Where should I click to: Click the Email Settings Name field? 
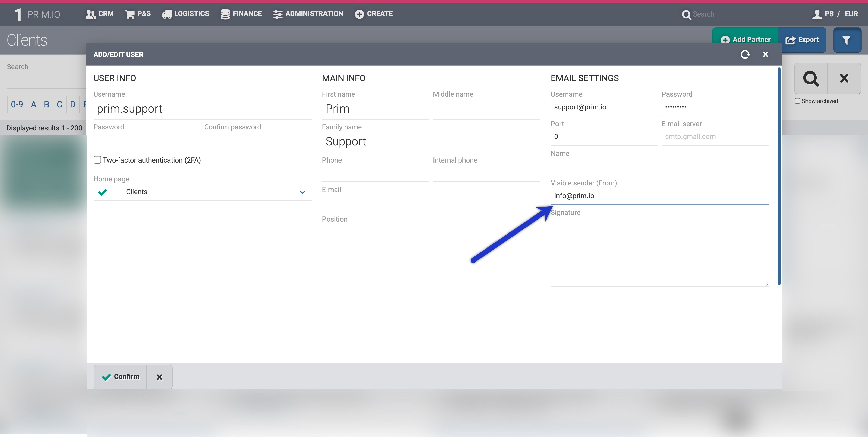660,167
